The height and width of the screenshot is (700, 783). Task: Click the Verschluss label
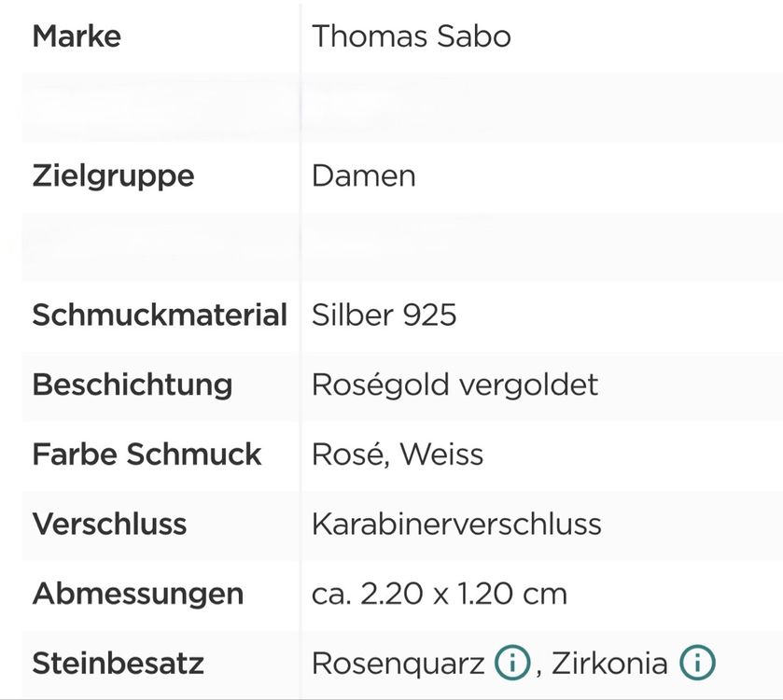(x=109, y=525)
